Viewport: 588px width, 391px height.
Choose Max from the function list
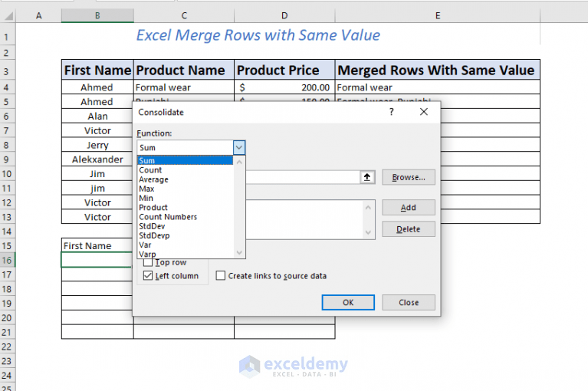coord(186,189)
